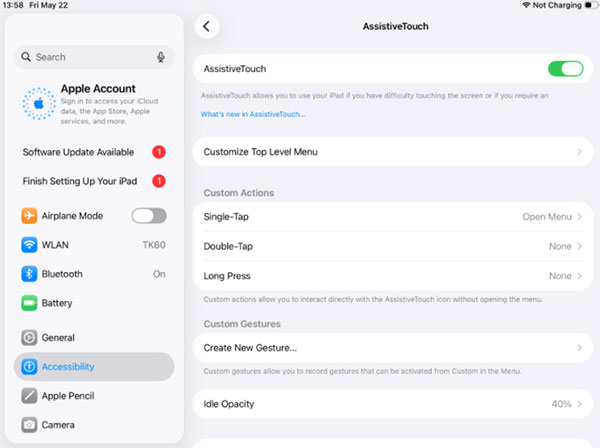Sign in via Apple Account
The width and height of the screenshot is (600, 448).
pos(94,104)
